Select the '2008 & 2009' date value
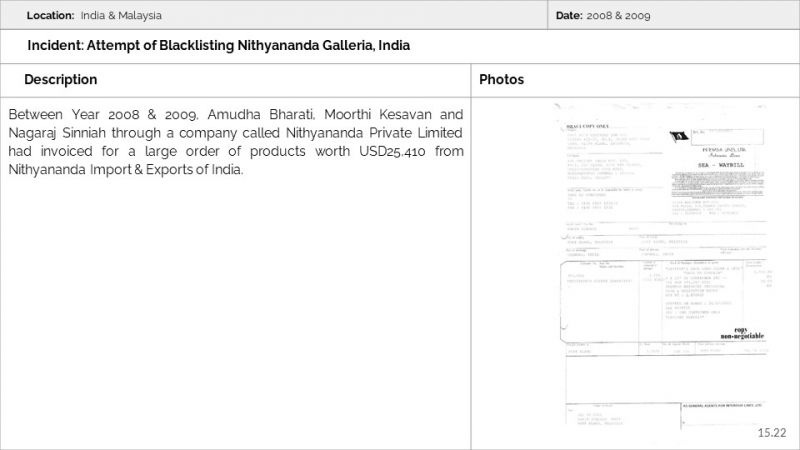800x450 pixels. (x=619, y=16)
